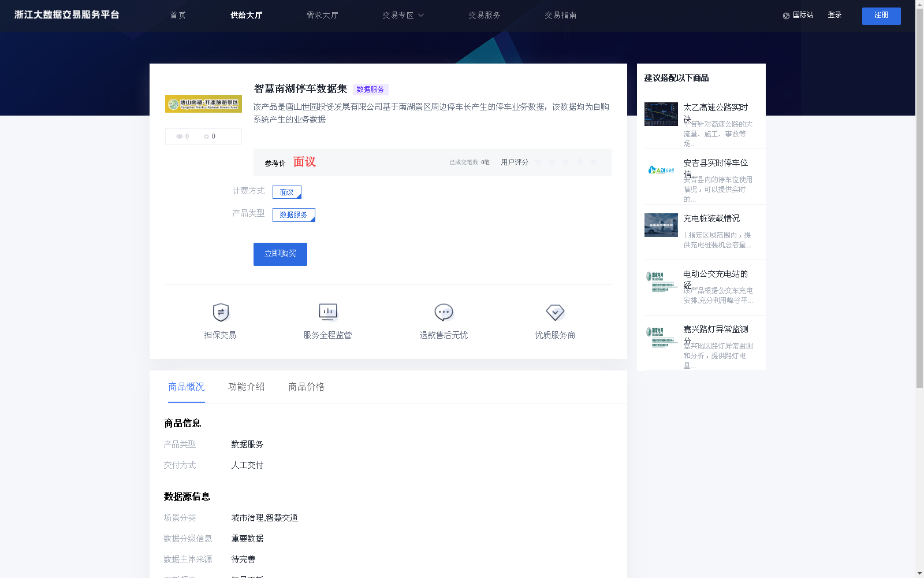Click the 登录 login link
Viewport: 924px width, 578px height.
point(834,15)
